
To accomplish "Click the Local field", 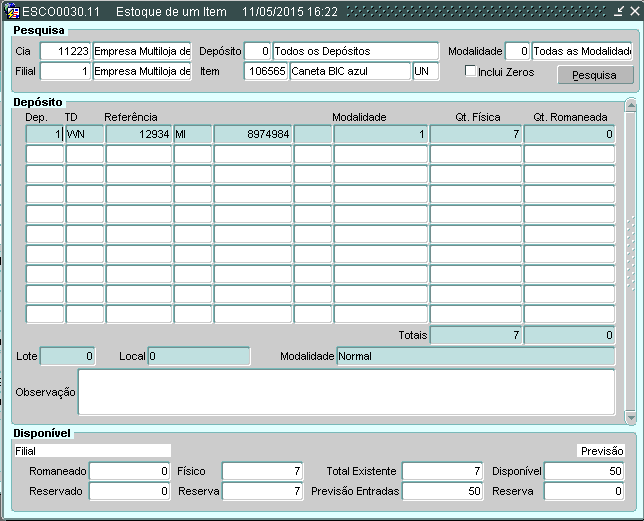I will coord(199,356).
